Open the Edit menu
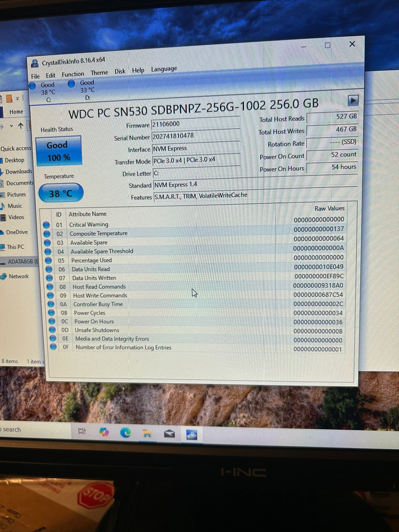 51,75
